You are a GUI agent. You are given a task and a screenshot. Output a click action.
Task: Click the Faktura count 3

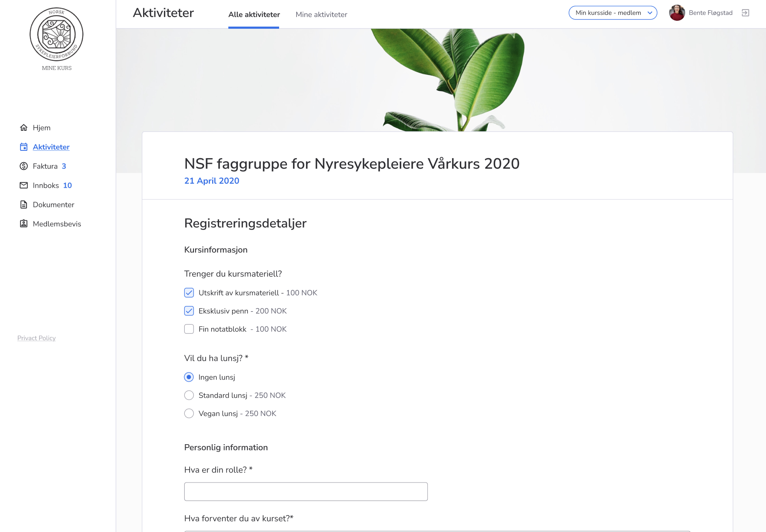[x=64, y=166]
